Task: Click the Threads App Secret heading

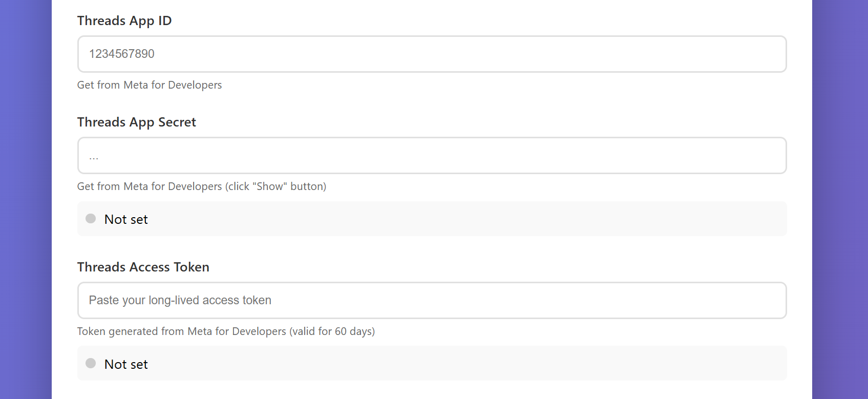Action: [x=136, y=122]
